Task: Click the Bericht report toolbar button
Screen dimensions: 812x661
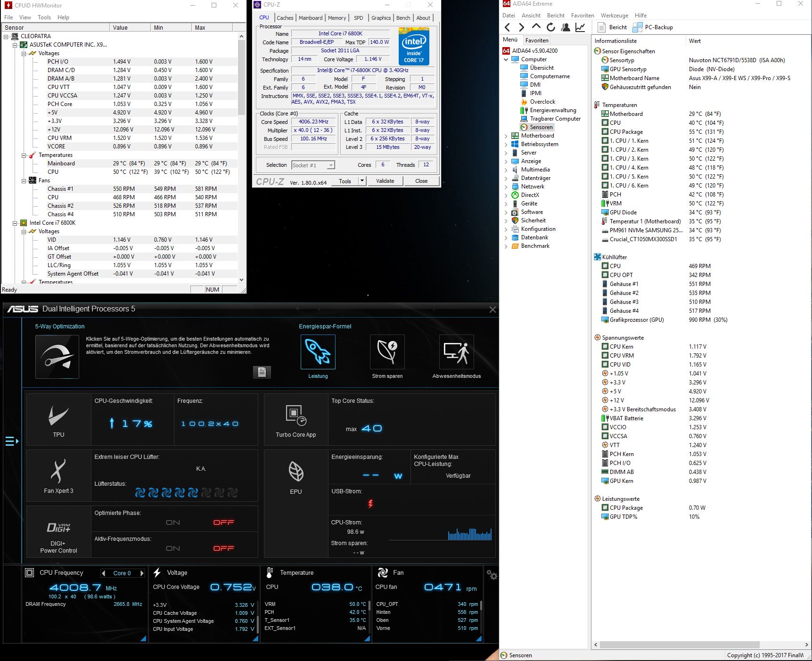Action: click(x=612, y=27)
